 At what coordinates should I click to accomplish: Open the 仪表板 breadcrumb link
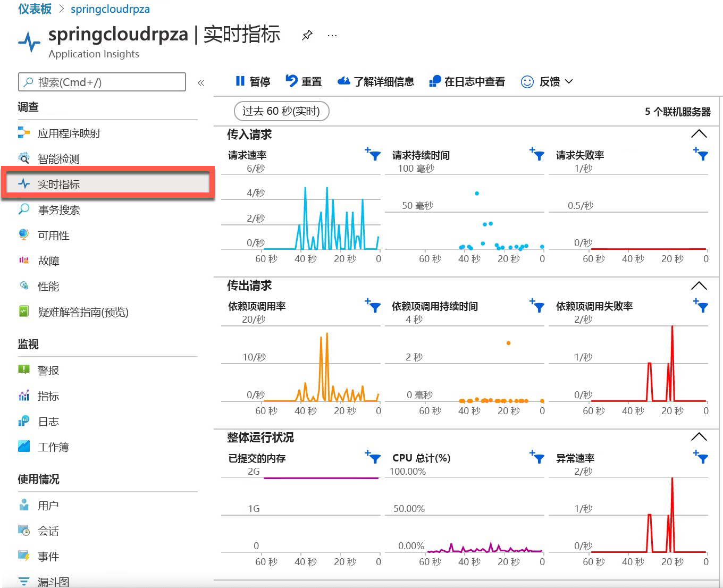tap(35, 9)
